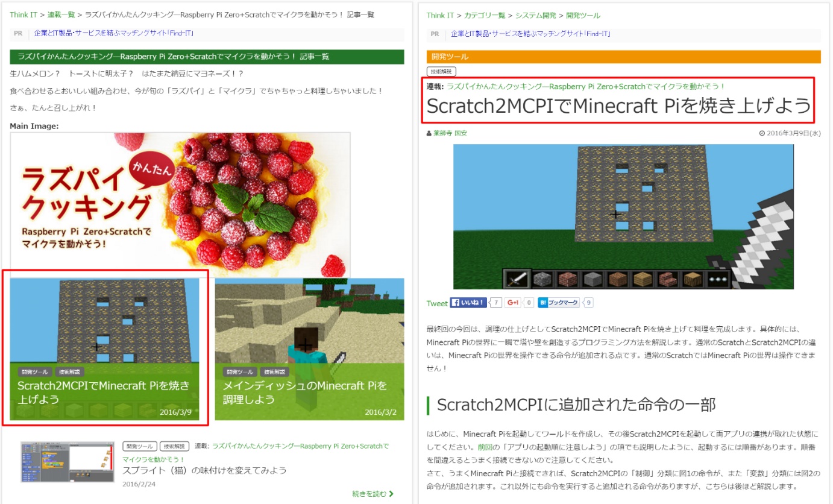Image resolution: width=833 pixels, height=504 pixels.
Task: Open the カテゴリ一覧 breadcrumb link
Action: [485, 15]
